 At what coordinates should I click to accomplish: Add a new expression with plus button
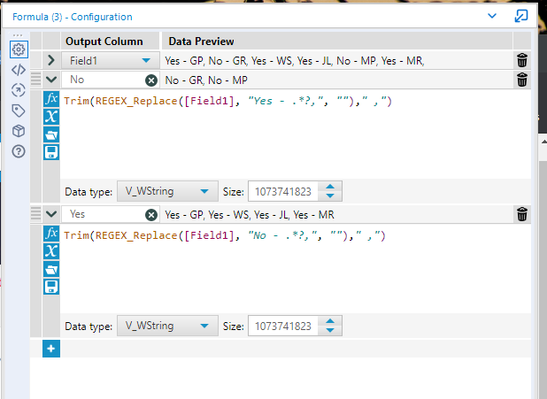pos(51,349)
